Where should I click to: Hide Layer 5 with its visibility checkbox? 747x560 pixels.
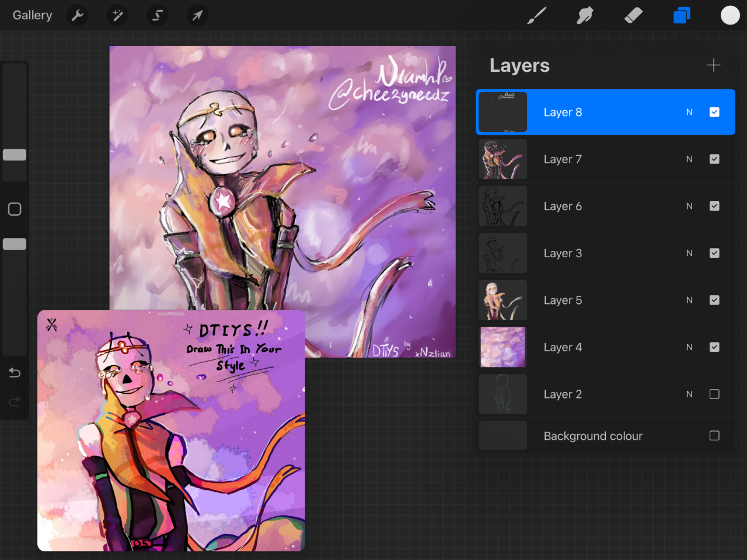714,300
